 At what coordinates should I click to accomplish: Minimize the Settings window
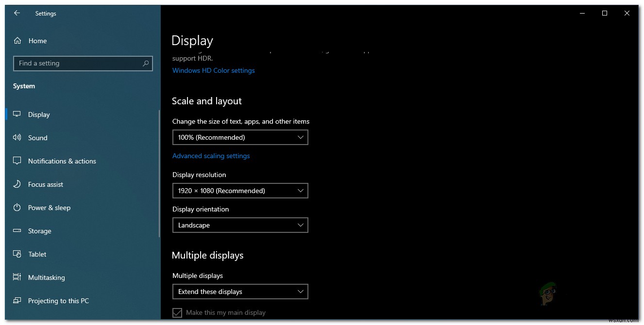(582, 13)
